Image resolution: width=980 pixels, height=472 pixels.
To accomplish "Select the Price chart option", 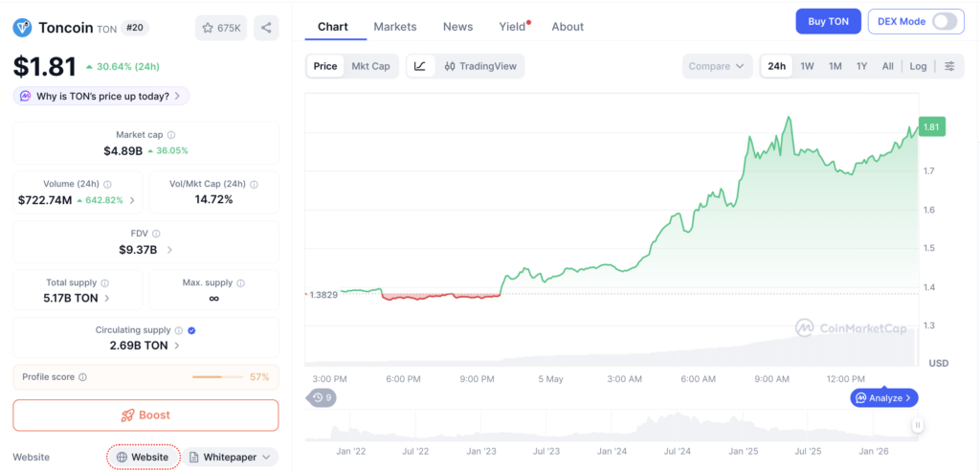I will [x=325, y=66].
